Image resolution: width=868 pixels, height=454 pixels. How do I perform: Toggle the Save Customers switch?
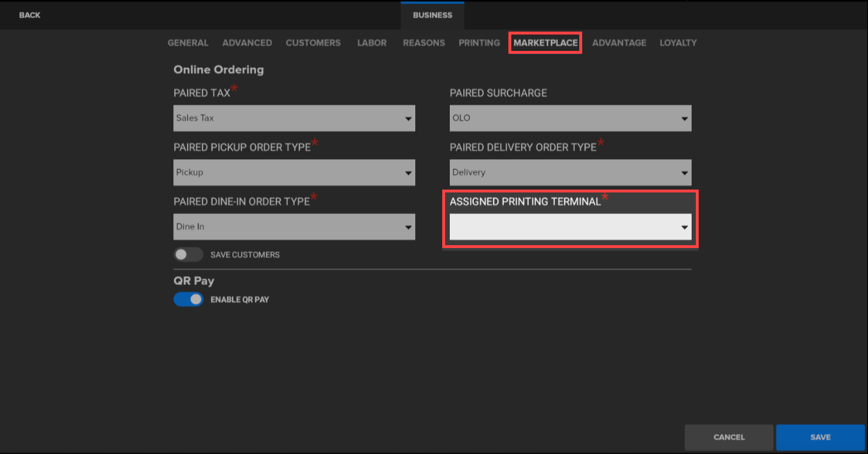(x=188, y=254)
